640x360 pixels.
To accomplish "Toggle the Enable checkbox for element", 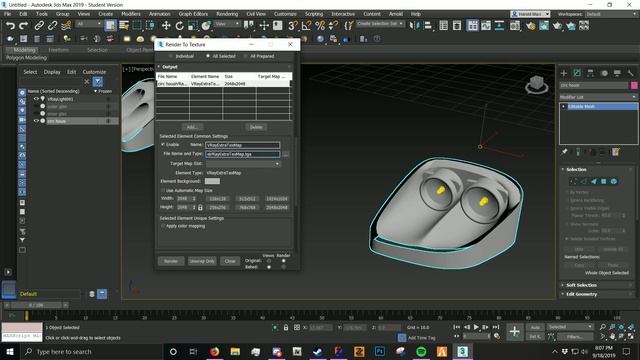I will point(163,144).
